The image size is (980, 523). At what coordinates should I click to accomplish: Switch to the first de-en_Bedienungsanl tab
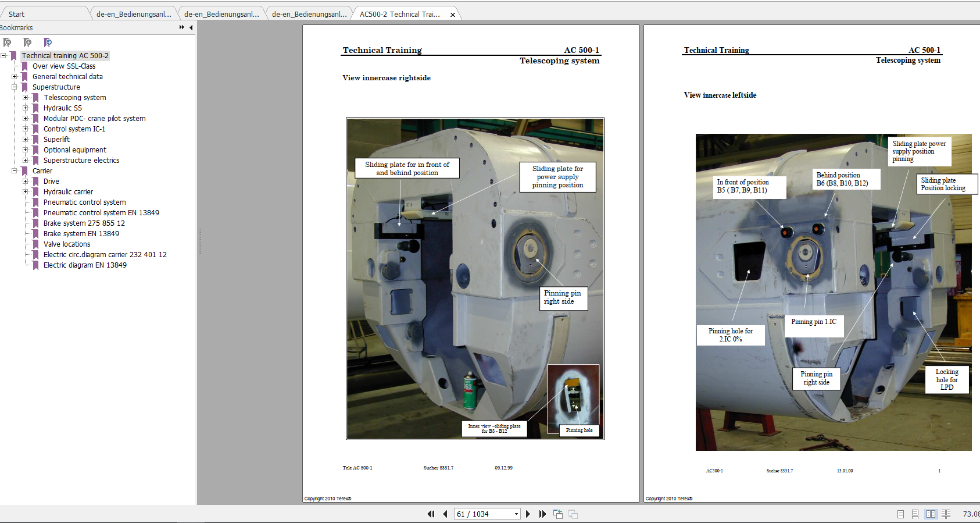(134, 15)
